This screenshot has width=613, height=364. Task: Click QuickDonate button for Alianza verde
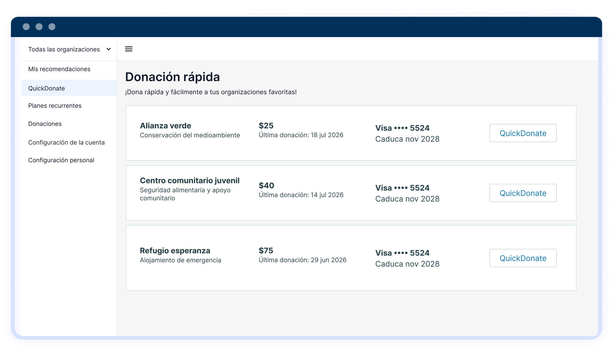523,133
